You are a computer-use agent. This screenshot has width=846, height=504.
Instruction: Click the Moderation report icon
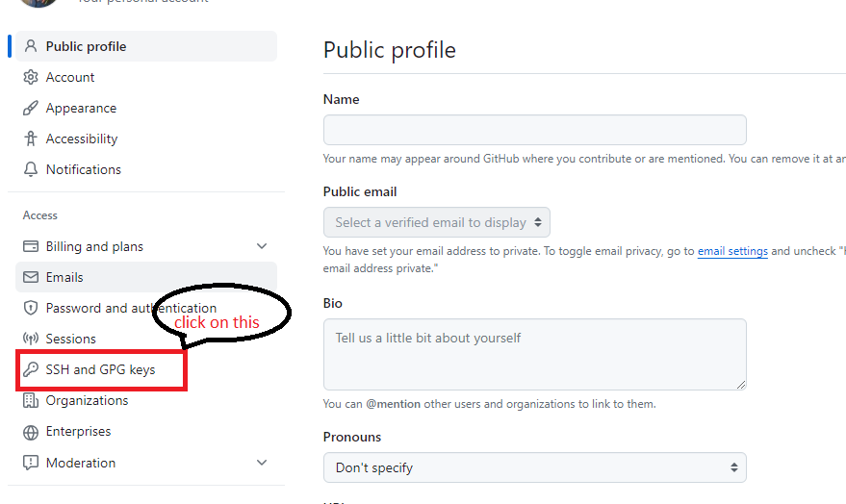pos(31,463)
